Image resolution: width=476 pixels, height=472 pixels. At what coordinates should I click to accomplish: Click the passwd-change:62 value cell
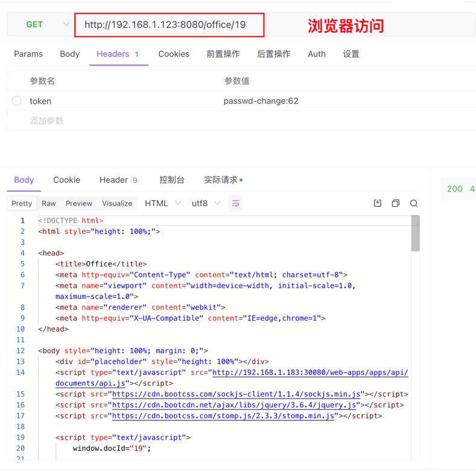point(261,101)
